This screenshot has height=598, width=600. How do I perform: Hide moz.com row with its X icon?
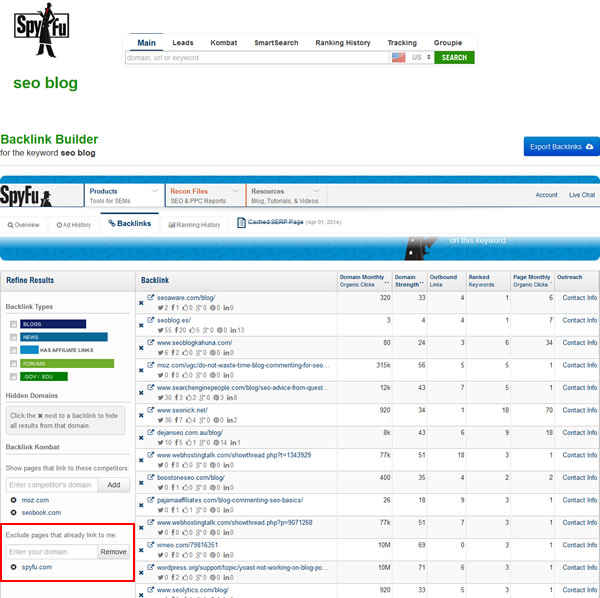(x=141, y=370)
